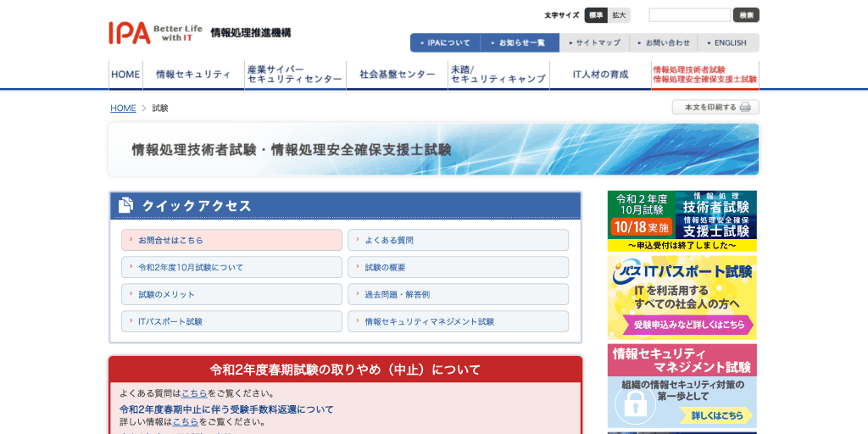The width and height of the screenshot is (868, 434).
Task: Click 受験申込みなど詳しくはこちら arrow
Action: (x=688, y=325)
